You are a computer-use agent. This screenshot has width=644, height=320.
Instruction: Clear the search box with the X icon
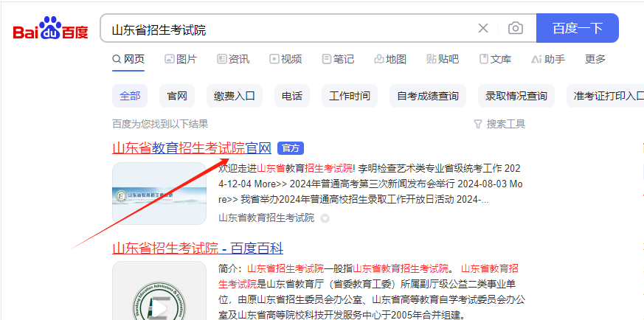point(483,28)
